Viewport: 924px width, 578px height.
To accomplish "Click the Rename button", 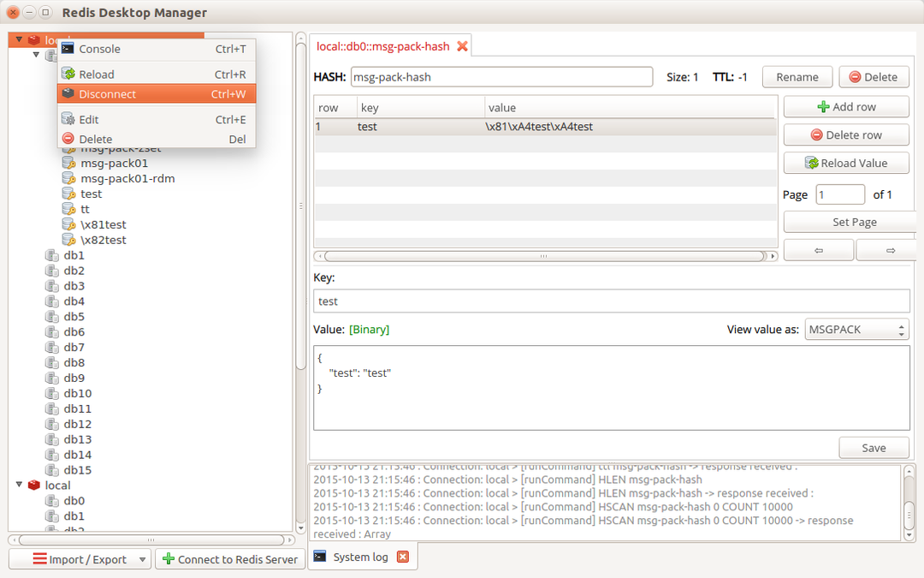I will (797, 76).
